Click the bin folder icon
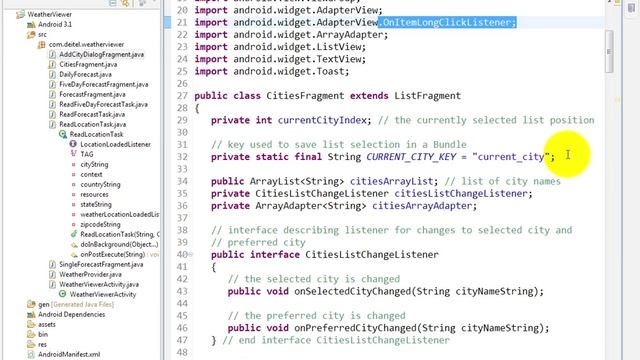640x360 pixels. 31,334
